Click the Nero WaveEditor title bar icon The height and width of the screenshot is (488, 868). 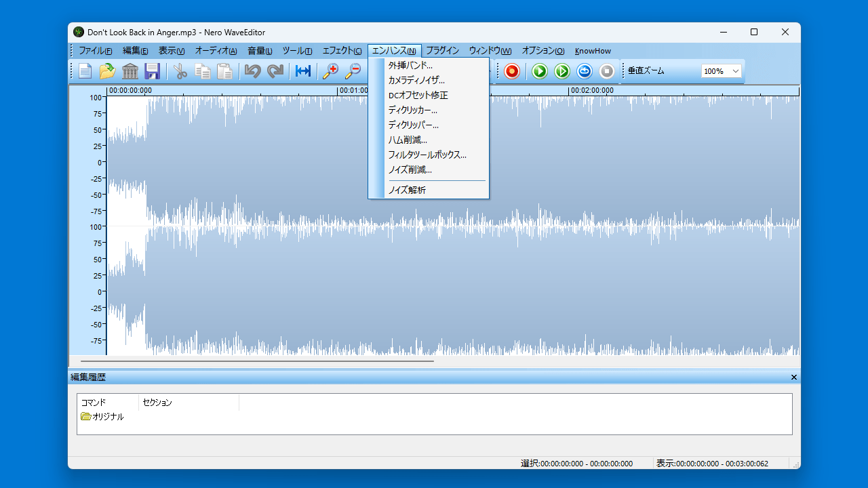[79, 32]
